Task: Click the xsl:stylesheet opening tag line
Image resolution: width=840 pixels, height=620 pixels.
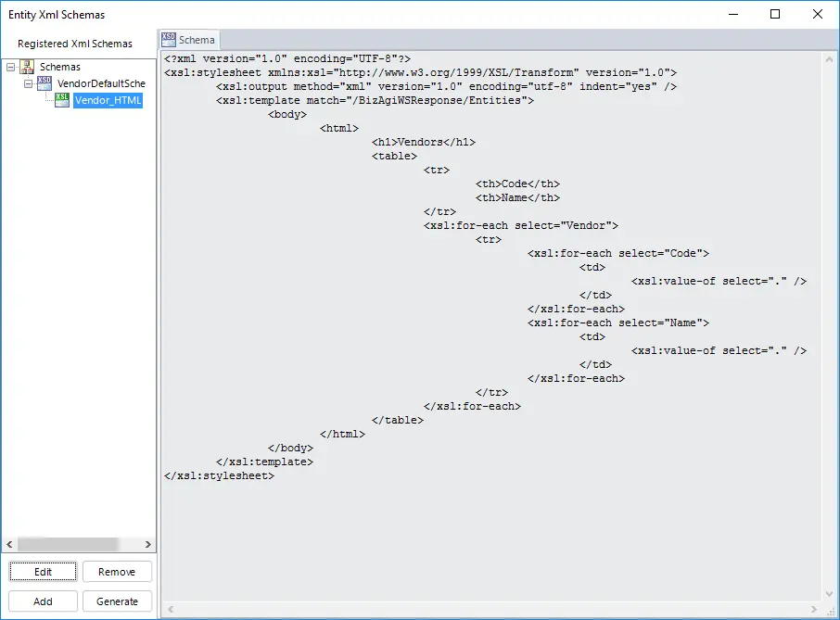Action: click(x=421, y=73)
